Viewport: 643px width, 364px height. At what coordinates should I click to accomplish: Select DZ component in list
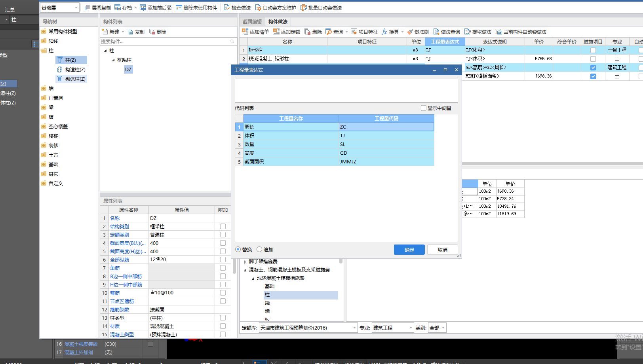coord(128,69)
